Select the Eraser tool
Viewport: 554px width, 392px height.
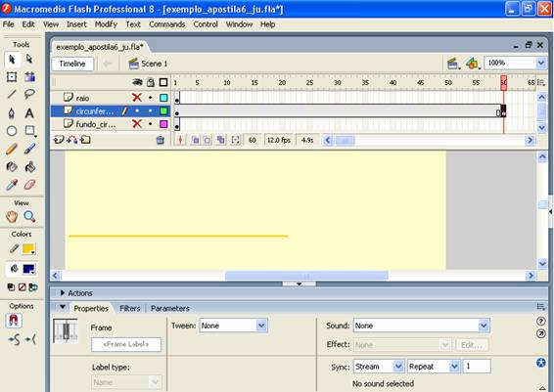[x=29, y=185]
